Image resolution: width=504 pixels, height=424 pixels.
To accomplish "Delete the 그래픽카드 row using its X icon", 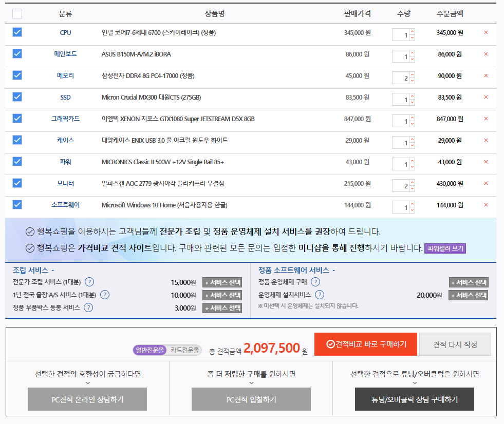I will (486, 119).
